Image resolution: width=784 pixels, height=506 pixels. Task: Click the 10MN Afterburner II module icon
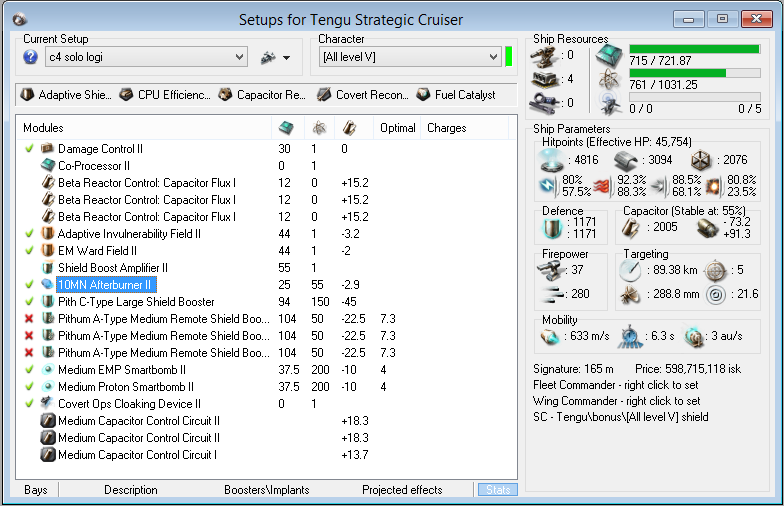coord(48,284)
